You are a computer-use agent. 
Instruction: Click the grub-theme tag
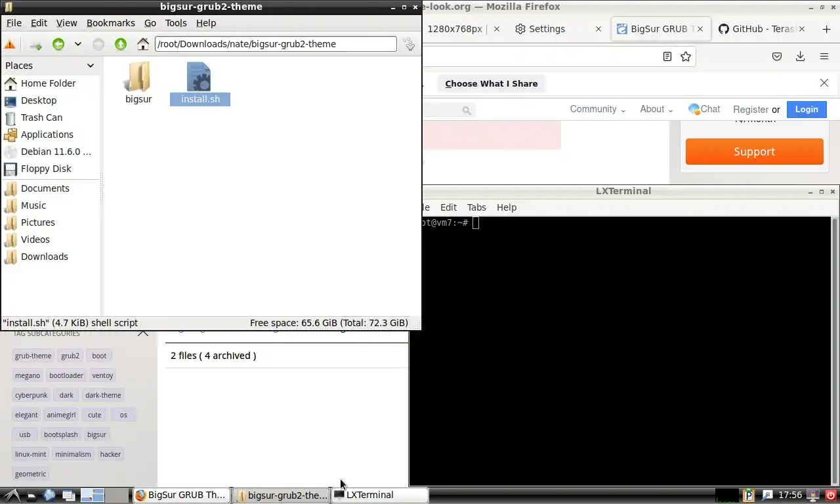point(33,356)
